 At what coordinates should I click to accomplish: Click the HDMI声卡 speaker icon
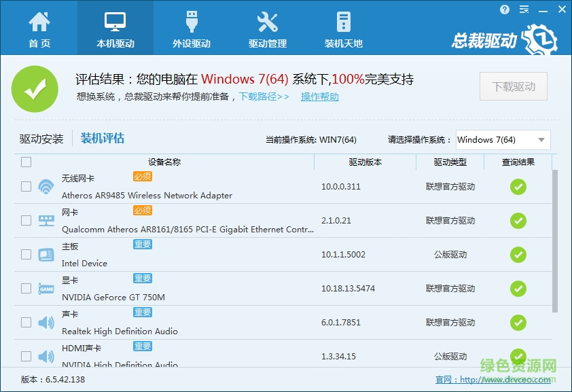pyautogui.click(x=46, y=356)
